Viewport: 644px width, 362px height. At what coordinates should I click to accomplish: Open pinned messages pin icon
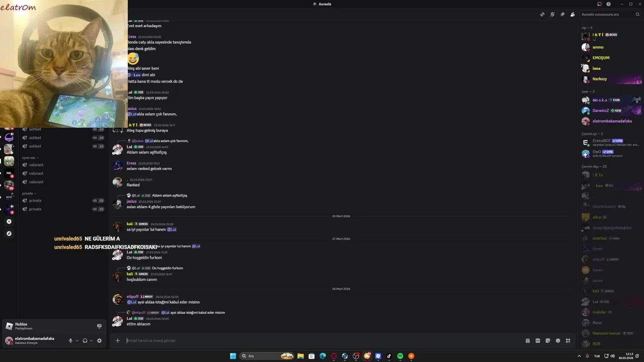[562, 15]
